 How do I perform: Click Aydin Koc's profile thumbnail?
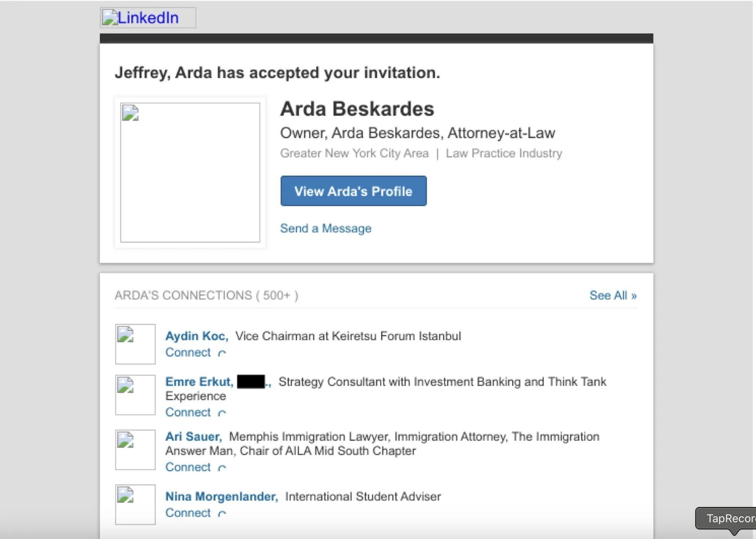135,344
